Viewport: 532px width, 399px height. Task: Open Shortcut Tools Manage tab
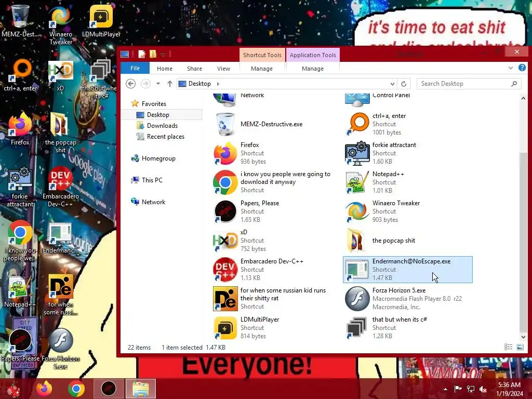tap(262, 69)
